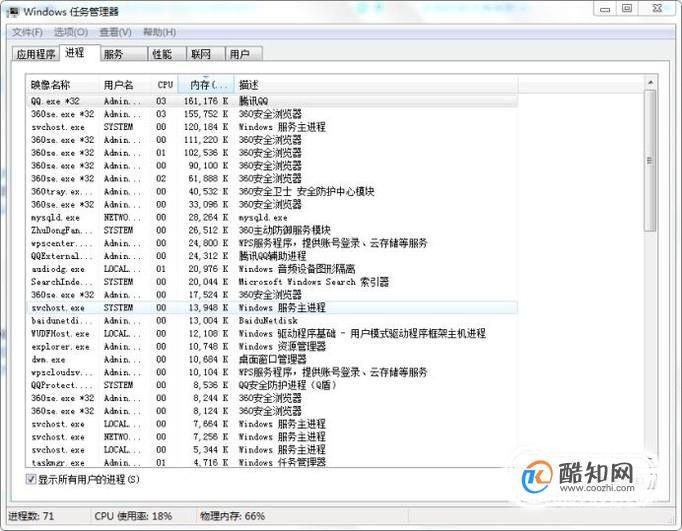Open the 性能 tab
Viewport: 682px width, 531px height.
click(167, 54)
